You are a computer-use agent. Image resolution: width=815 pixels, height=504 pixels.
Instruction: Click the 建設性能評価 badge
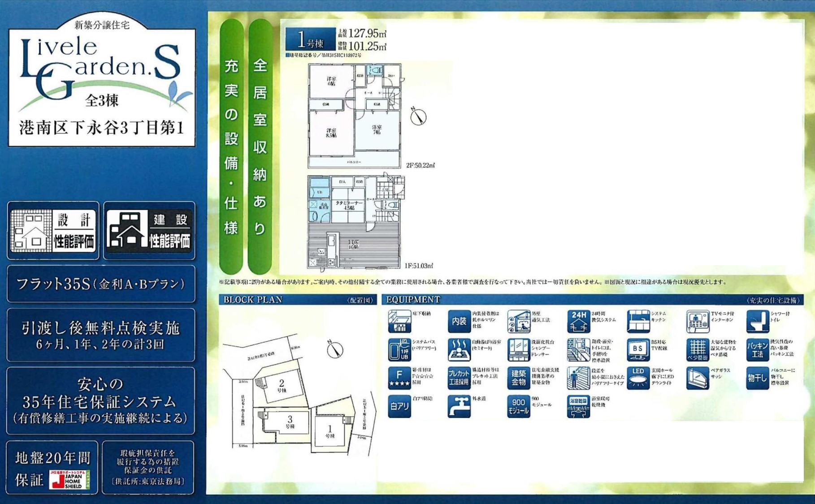pyautogui.click(x=149, y=230)
